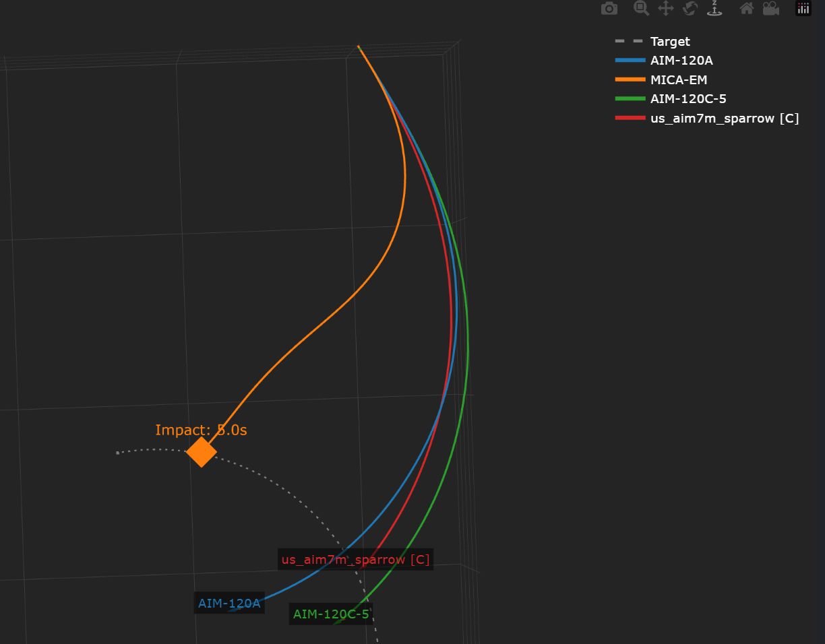This screenshot has width=825, height=644.
Task: Click the red line swatch in legend
Action: [x=630, y=119]
